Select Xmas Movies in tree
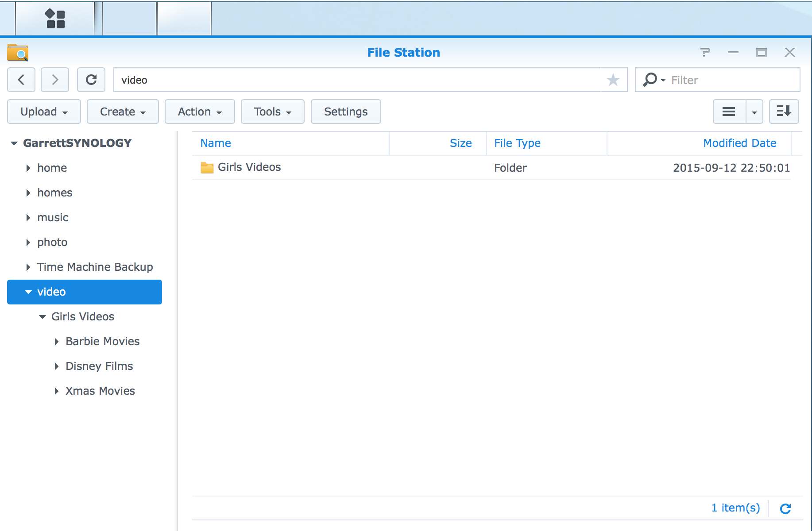 101,391
